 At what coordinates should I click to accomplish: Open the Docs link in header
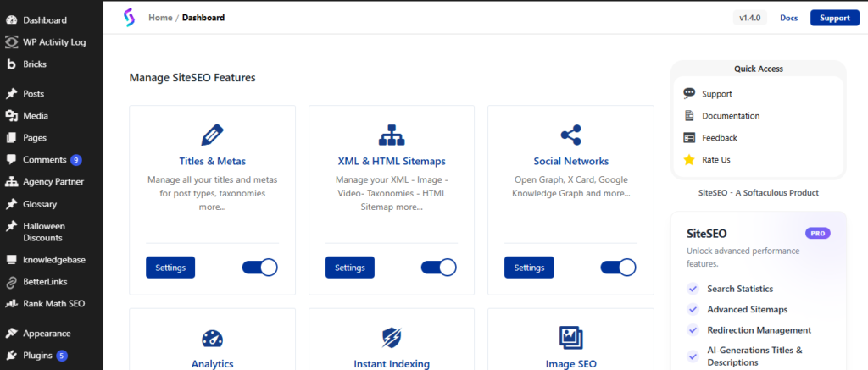[x=789, y=18]
